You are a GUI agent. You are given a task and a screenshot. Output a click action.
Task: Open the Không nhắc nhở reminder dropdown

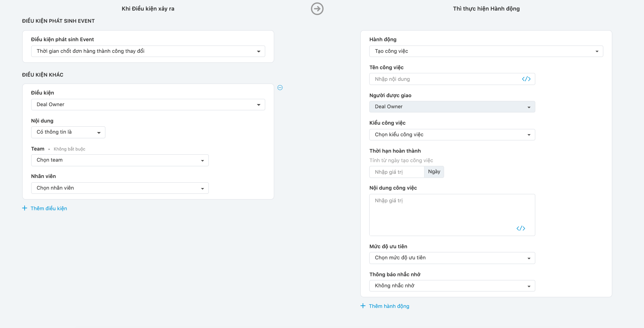tap(452, 286)
